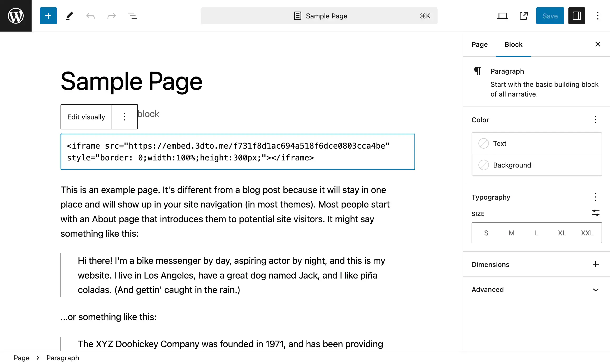Open the desktop preview device icon

[502, 16]
